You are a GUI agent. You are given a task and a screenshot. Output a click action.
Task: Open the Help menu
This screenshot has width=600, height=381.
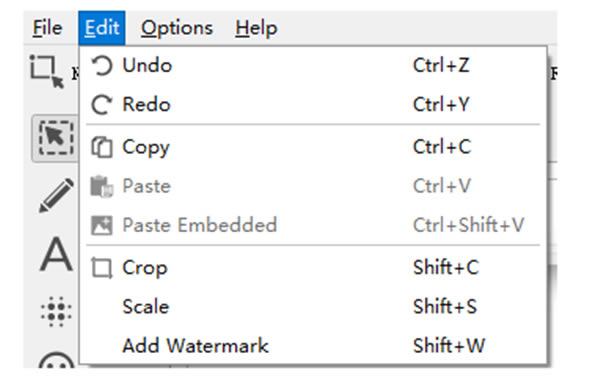coord(256,28)
